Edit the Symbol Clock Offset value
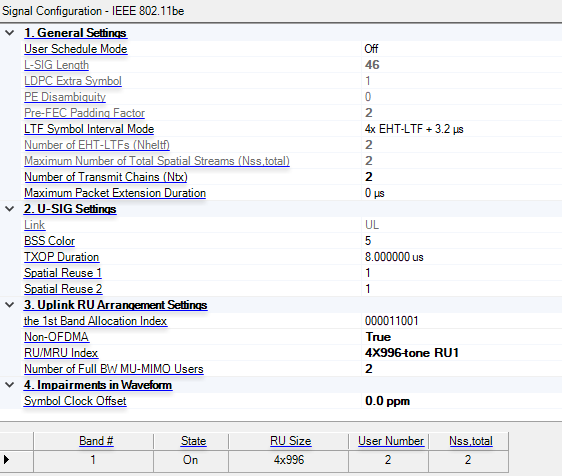This screenshot has width=562, height=476. click(462, 401)
